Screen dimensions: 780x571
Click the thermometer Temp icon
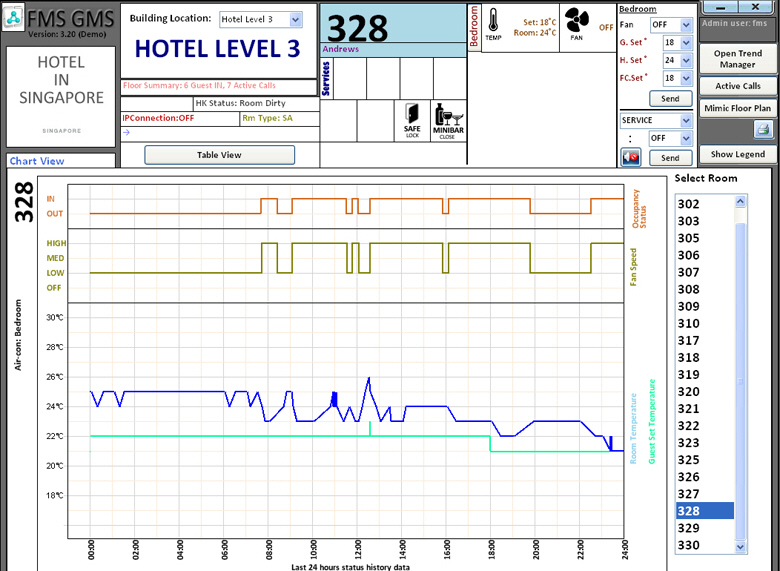[x=494, y=24]
